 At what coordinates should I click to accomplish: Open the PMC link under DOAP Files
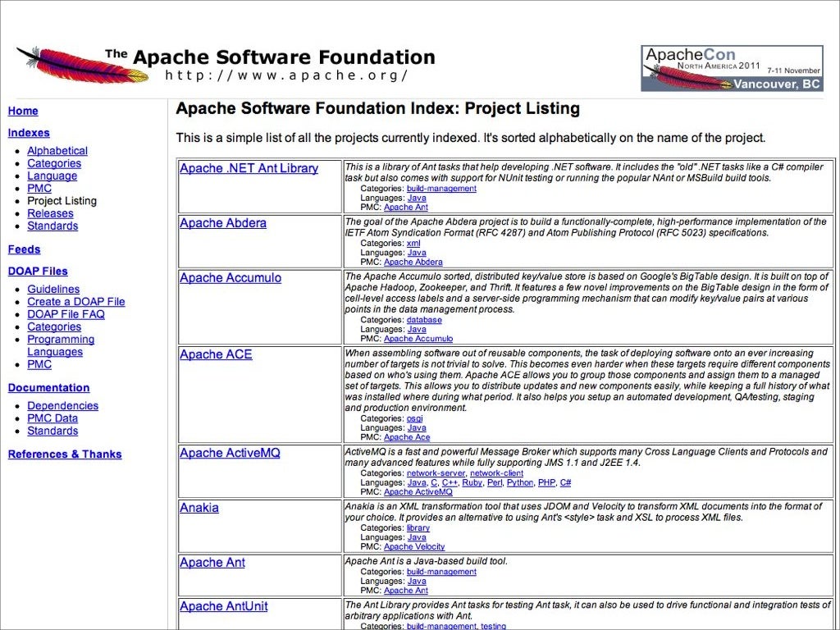coord(39,364)
